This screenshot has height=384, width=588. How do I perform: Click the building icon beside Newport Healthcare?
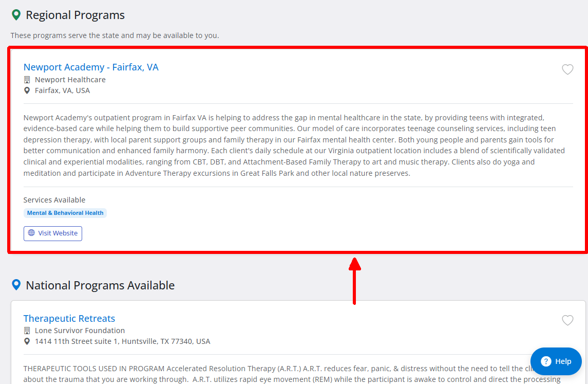[x=27, y=80]
